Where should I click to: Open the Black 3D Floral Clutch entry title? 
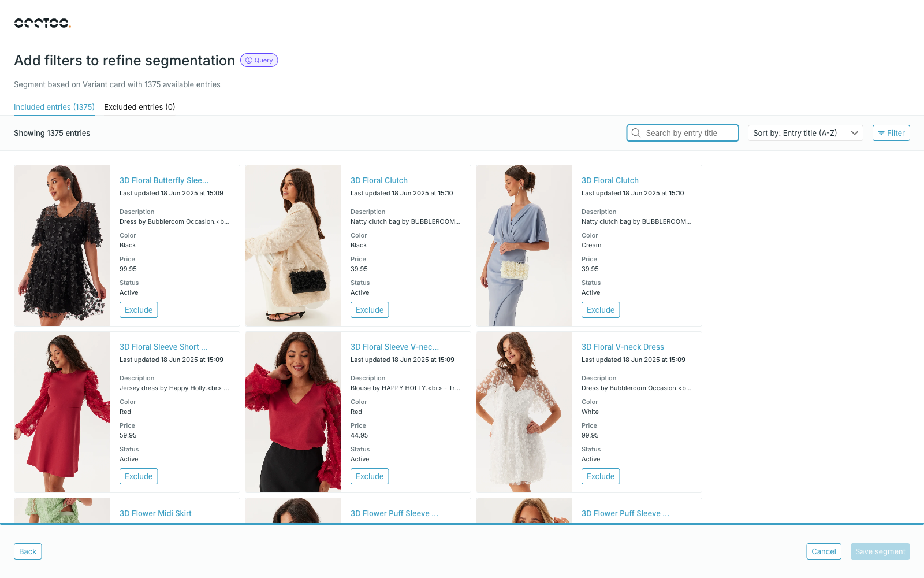click(379, 180)
